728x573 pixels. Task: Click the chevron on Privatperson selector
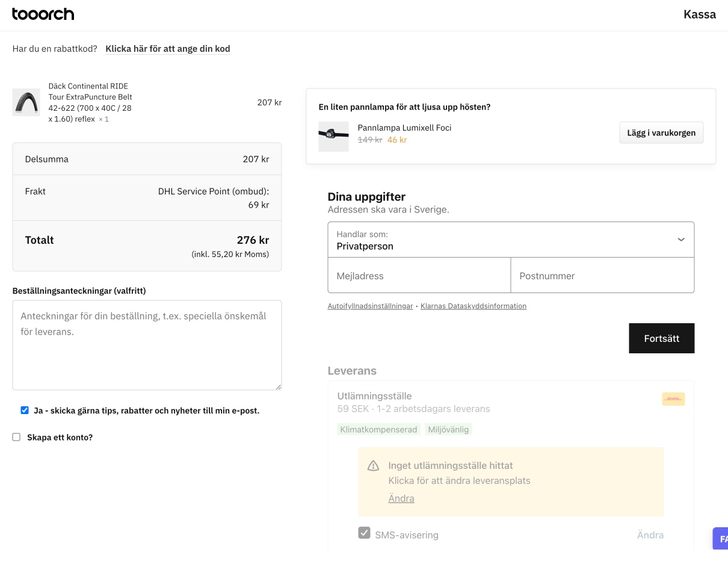pos(680,240)
